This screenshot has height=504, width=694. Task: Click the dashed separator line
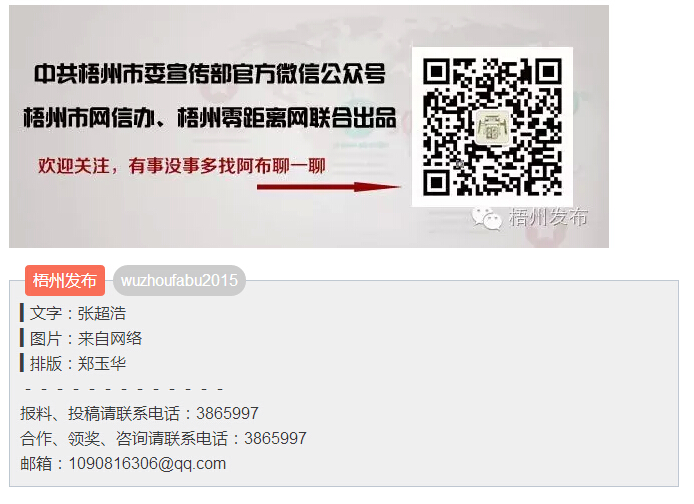[x=124, y=389]
